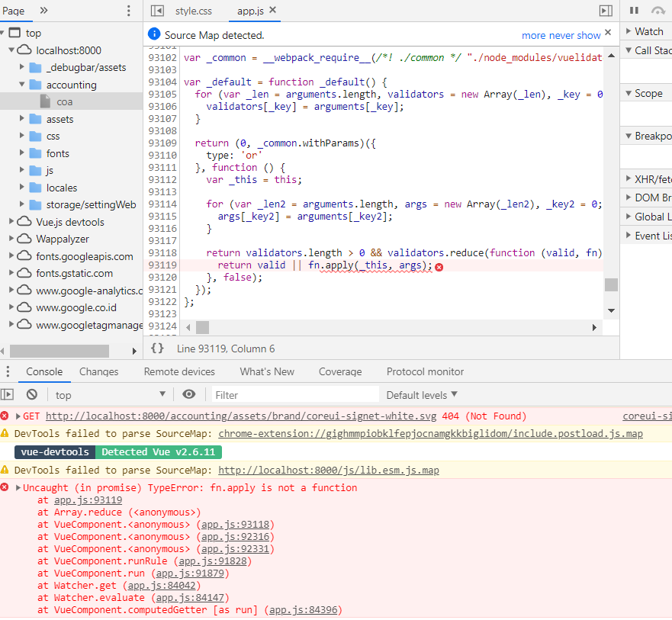
Task: Expand the Uncaught TypeError message
Action: [x=18, y=487]
